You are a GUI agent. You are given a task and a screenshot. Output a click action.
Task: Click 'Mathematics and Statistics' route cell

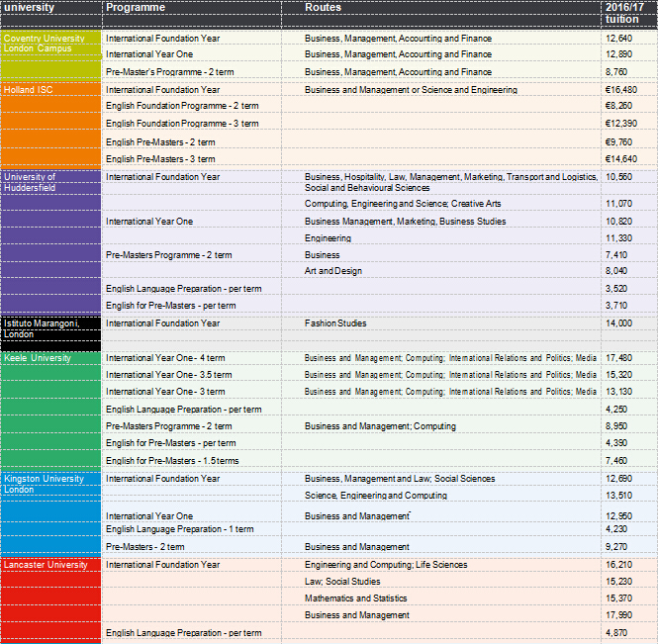point(356,598)
